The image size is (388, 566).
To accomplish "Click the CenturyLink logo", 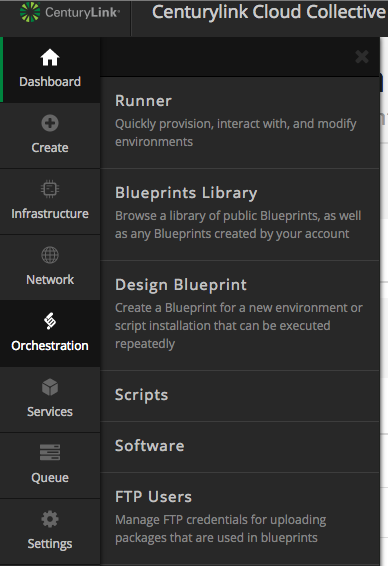I will [70, 12].
